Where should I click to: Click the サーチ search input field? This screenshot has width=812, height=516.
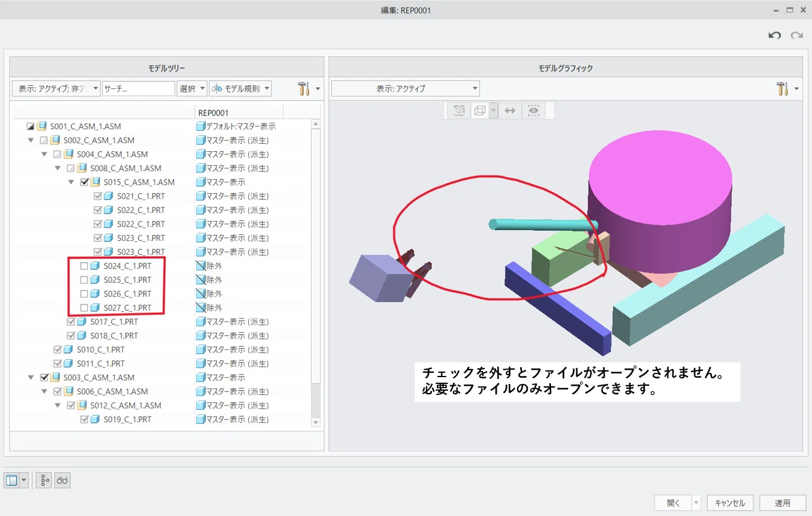point(139,88)
